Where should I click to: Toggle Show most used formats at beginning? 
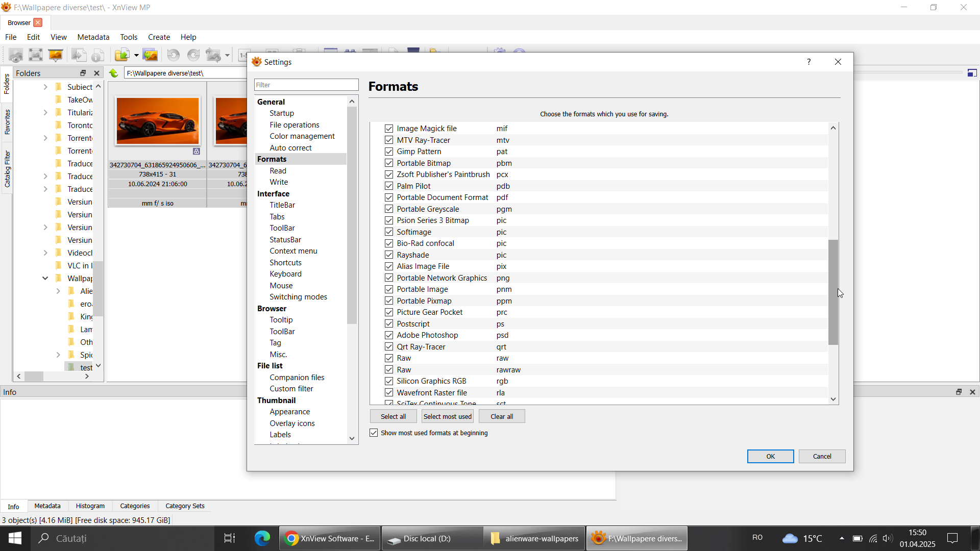tap(374, 433)
